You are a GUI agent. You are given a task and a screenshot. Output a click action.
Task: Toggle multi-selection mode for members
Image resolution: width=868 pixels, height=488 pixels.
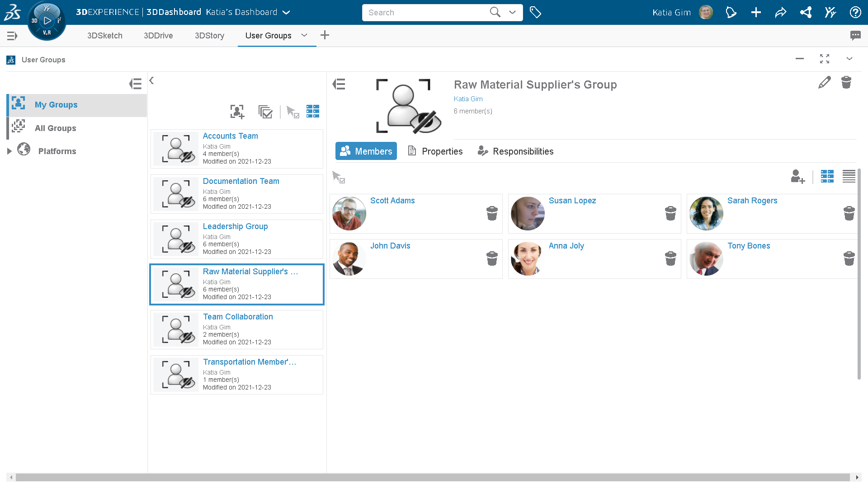point(339,177)
